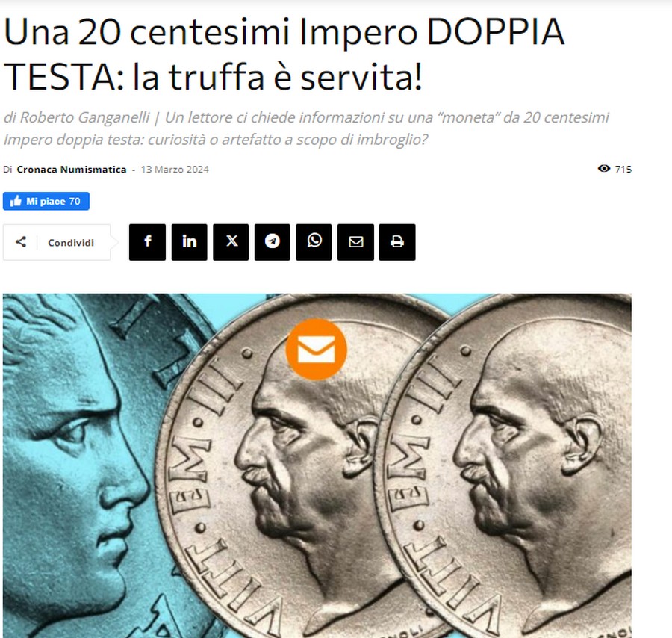Print the article
Viewport: 672px width, 638px height.
coord(397,242)
